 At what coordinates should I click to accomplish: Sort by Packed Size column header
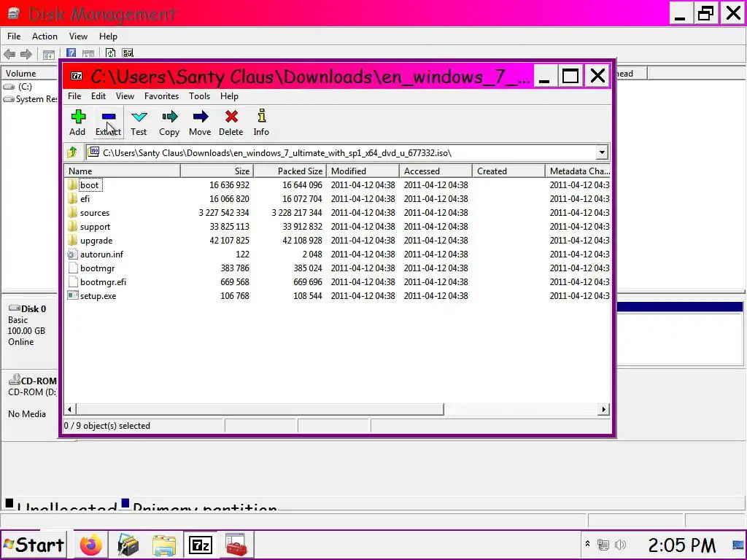coord(290,171)
